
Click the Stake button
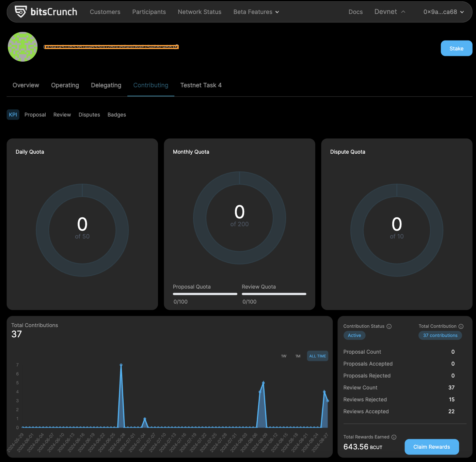click(x=456, y=48)
